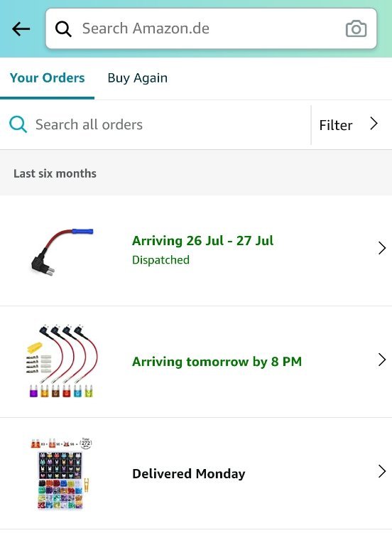Open Delivered Monday order details

(x=196, y=473)
